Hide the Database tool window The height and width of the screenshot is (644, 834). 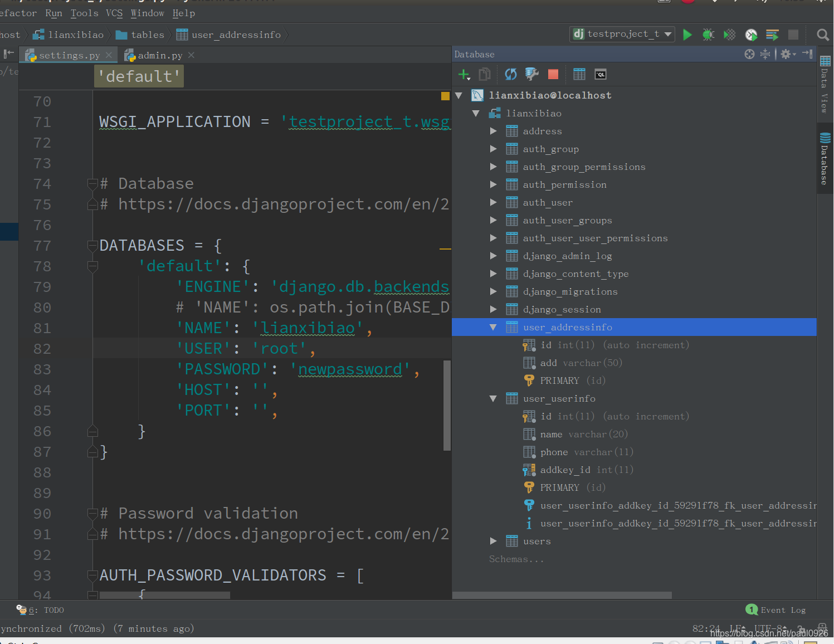(808, 54)
